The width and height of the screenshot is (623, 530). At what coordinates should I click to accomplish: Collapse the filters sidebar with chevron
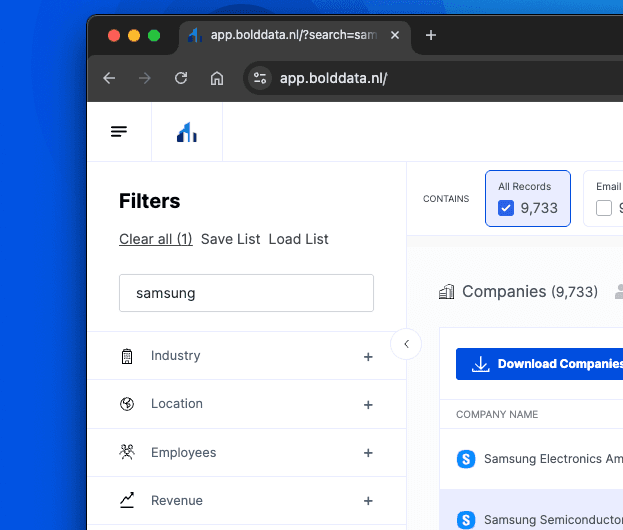click(x=406, y=344)
